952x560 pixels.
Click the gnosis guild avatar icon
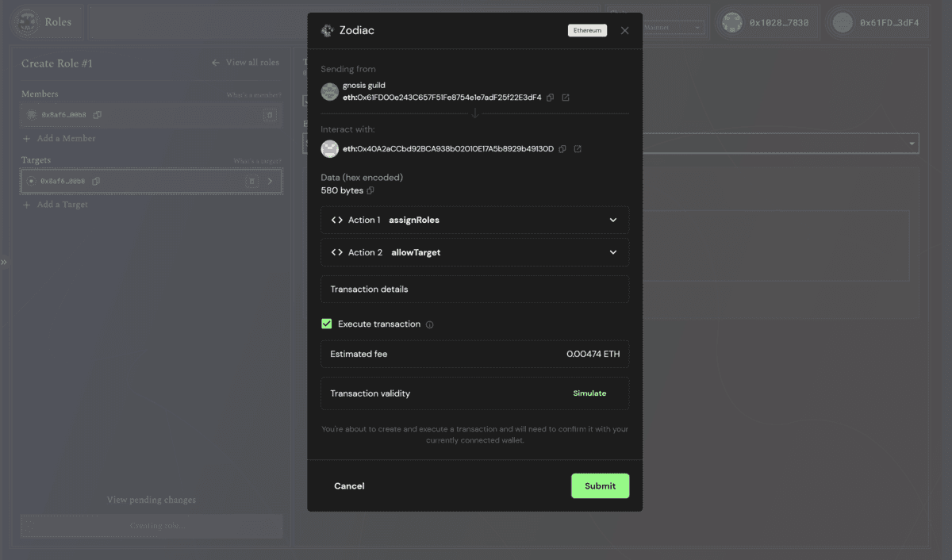click(329, 92)
